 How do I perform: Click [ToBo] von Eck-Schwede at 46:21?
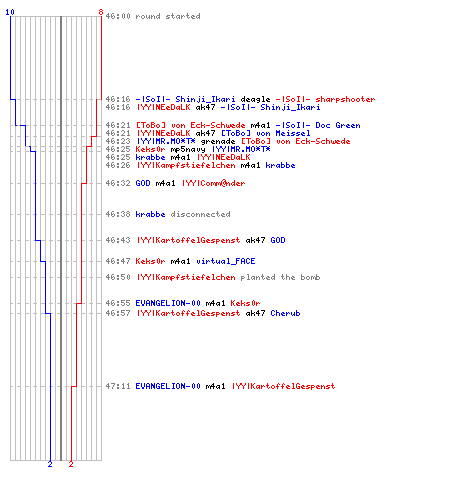190,125
